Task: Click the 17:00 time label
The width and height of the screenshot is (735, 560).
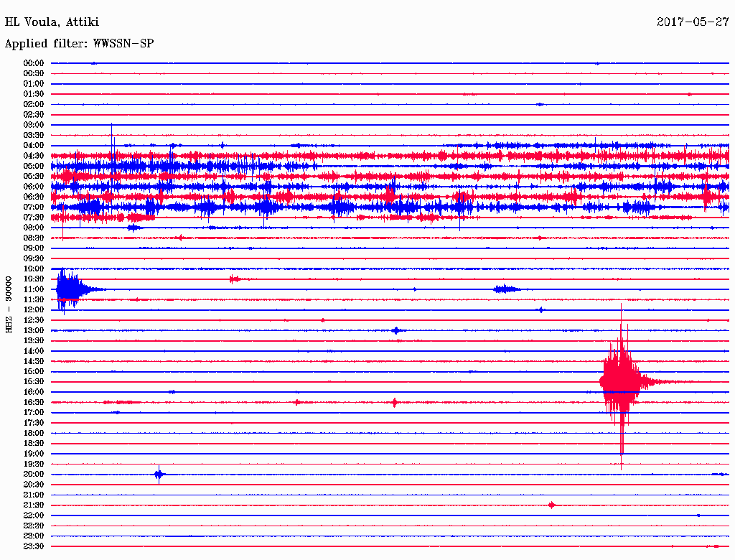Action: click(x=34, y=413)
